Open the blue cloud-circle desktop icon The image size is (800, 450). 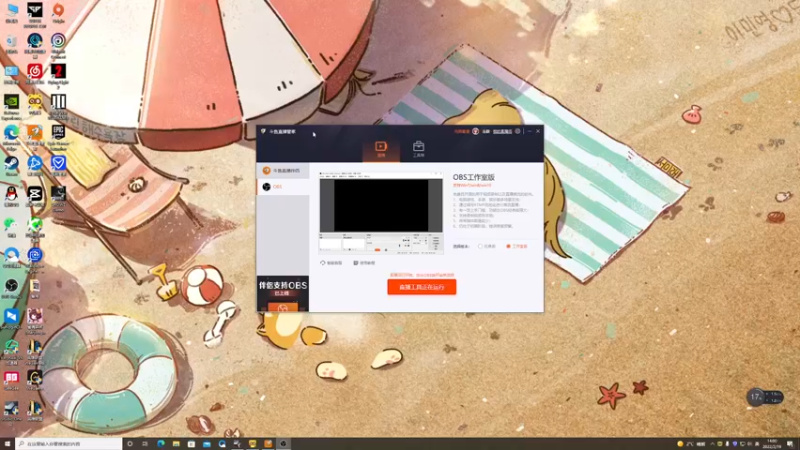coord(11,258)
